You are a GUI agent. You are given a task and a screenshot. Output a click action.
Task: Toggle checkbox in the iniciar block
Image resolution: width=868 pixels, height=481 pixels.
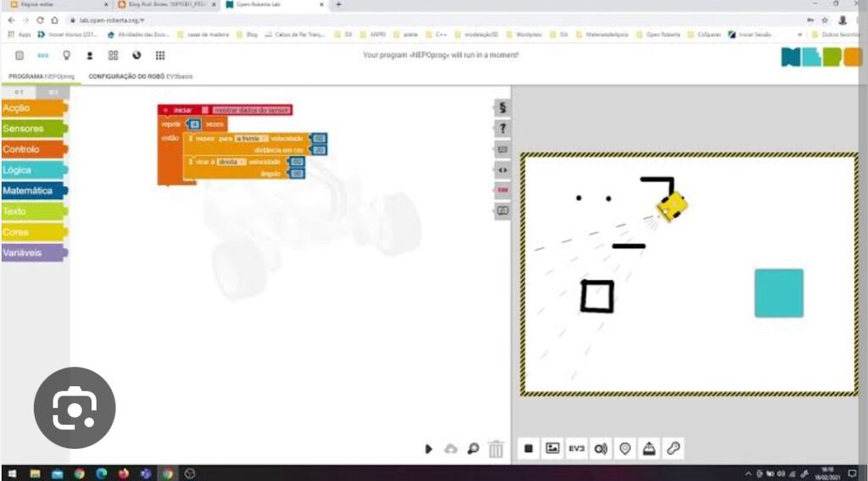point(205,110)
